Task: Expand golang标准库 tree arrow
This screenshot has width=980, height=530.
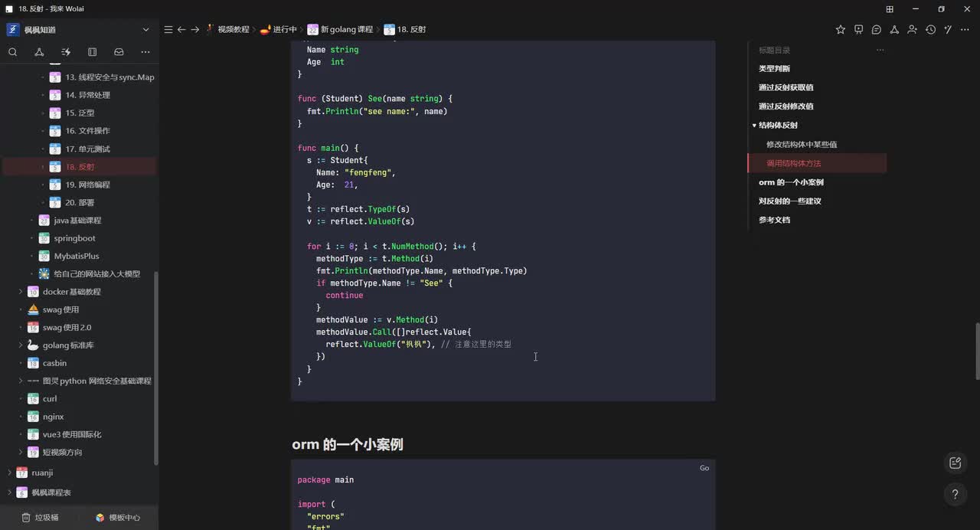Action: click(21, 345)
